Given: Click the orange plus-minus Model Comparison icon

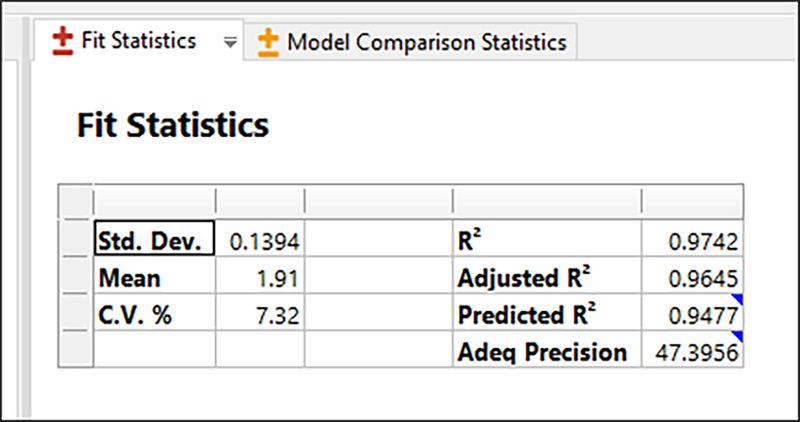Looking at the screenshot, I should click(x=268, y=42).
